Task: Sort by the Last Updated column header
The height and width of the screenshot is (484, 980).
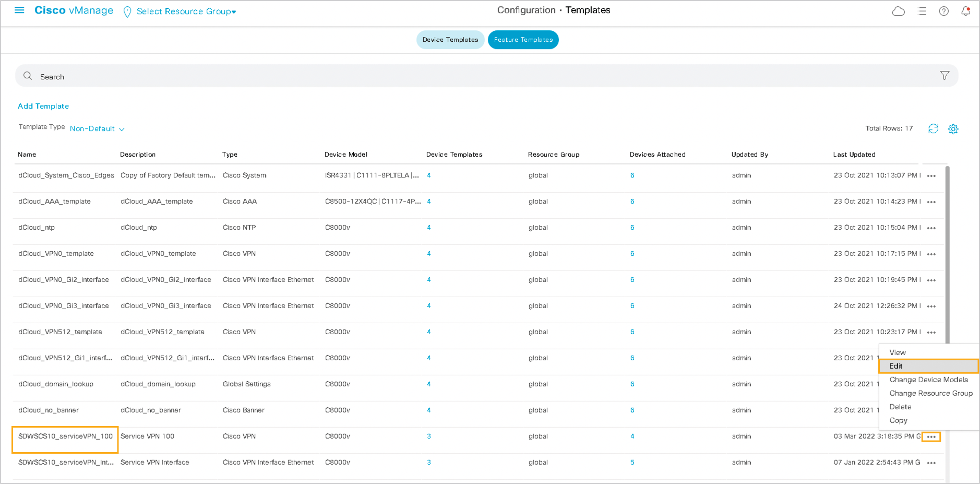Action: 854,155
